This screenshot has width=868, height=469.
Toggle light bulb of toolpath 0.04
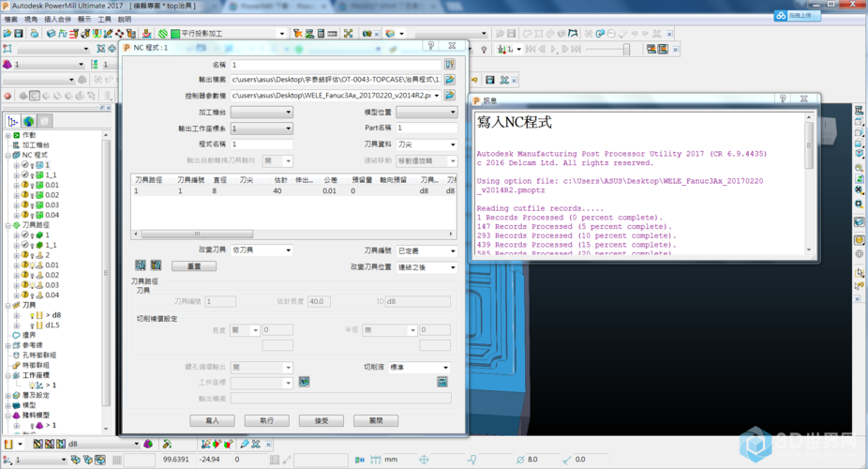click(32, 295)
